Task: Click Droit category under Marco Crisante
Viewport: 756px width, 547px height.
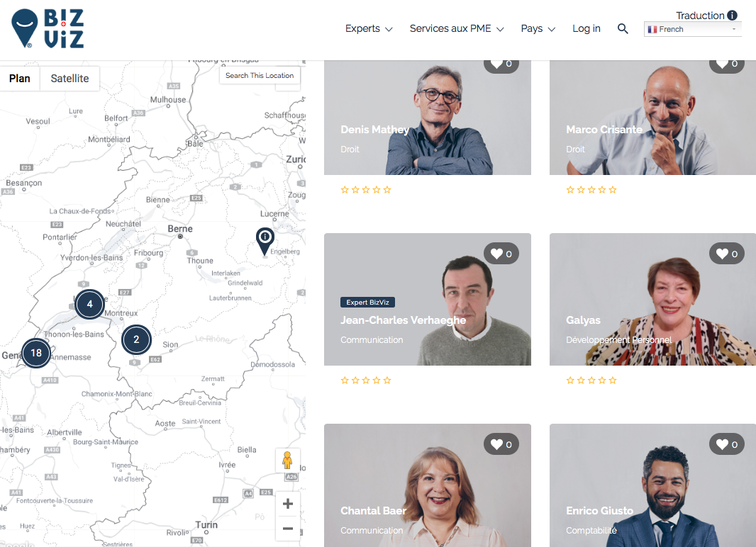Action: coord(575,150)
